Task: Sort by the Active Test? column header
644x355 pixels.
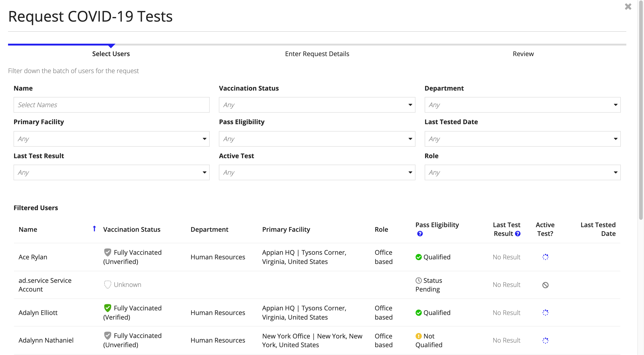Action: (x=545, y=229)
